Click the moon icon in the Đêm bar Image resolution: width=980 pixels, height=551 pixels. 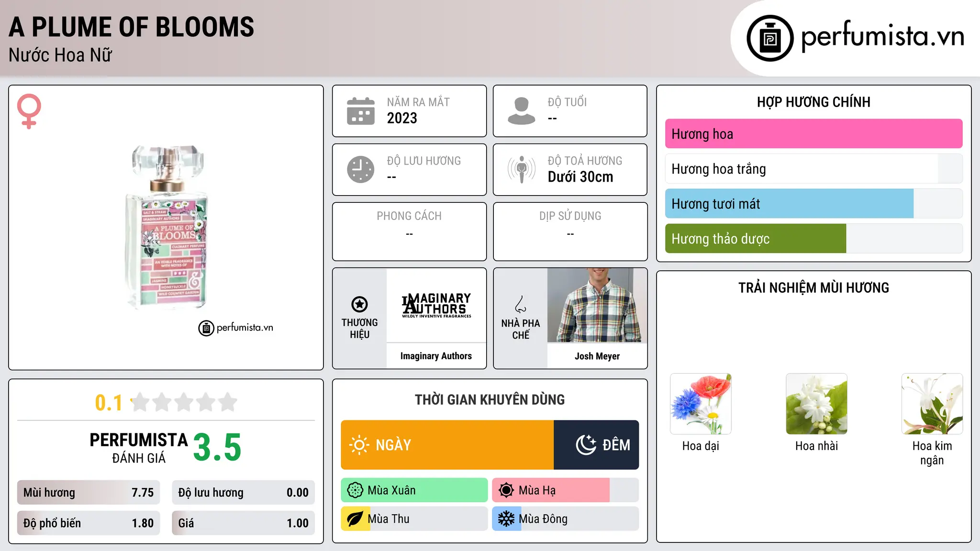point(586,445)
